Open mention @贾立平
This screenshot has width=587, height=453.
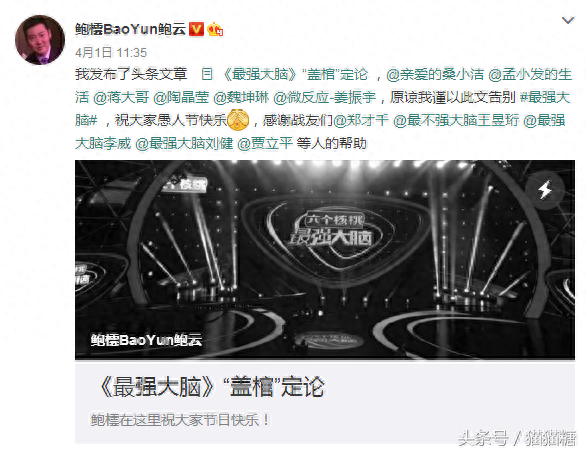pos(265,143)
